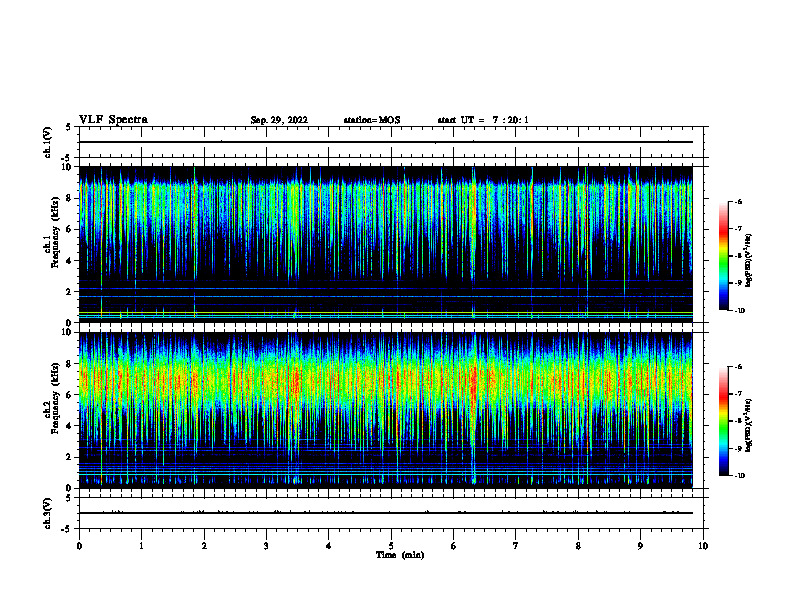792x612 pixels.
Task: Click the "-6" label on ch.1 colorbar
Action: click(x=739, y=201)
